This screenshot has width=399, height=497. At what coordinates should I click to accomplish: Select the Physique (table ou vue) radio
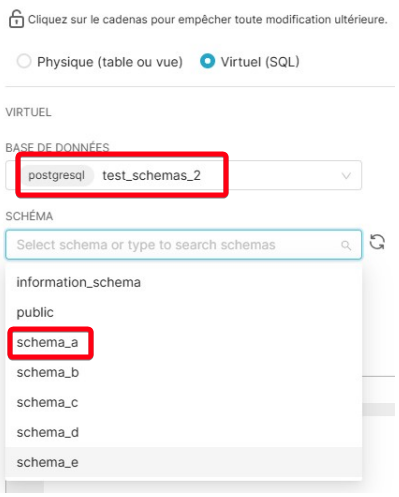coord(24,61)
